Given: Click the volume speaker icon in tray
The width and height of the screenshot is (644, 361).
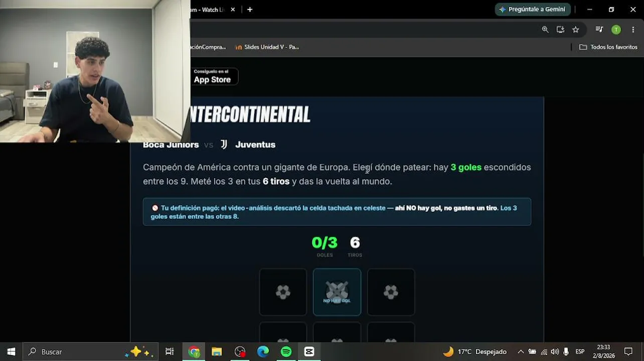Looking at the screenshot, I should (555, 352).
